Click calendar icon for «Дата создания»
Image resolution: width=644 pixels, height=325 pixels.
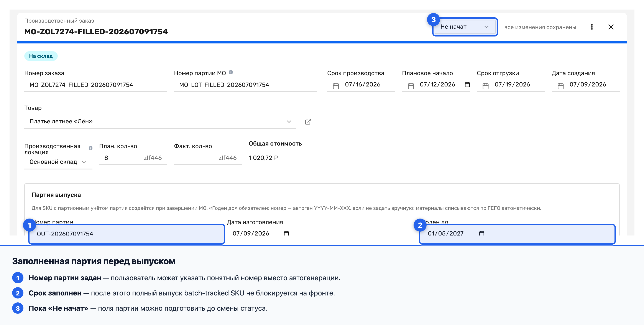point(560,86)
